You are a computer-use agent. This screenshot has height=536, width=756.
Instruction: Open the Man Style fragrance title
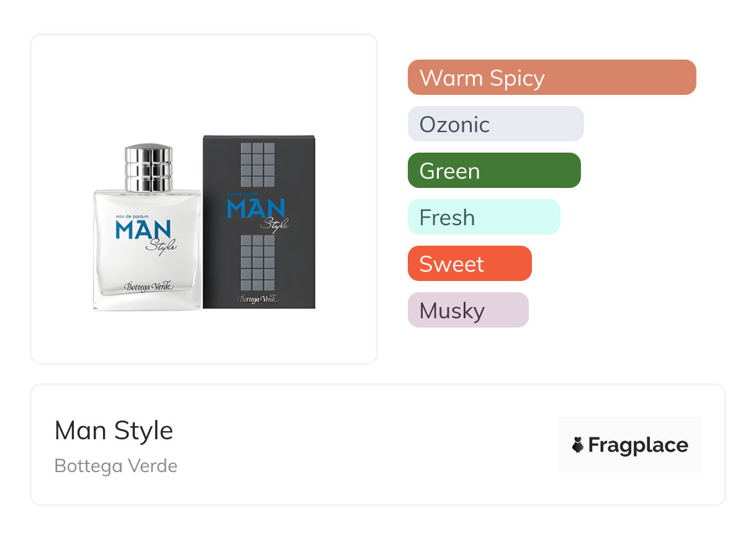tap(114, 431)
